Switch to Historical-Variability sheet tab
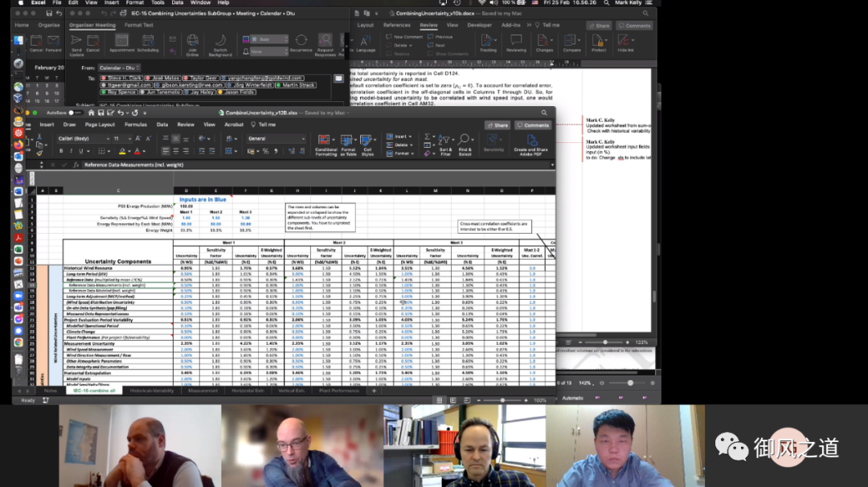The width and height of the screenshot is (868, 487). pyautogui.click(x=152, y=391)
